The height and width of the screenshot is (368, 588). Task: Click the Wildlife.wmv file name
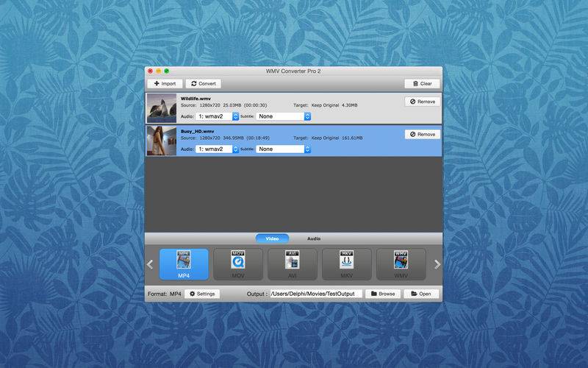tap(196, 99)
